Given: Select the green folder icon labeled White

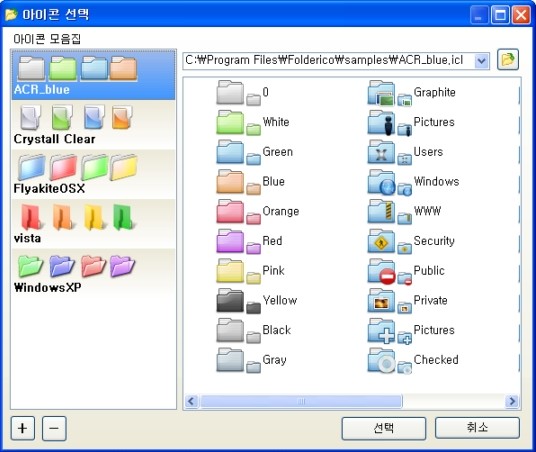Looking at the screenshot, I should (230, 122).
